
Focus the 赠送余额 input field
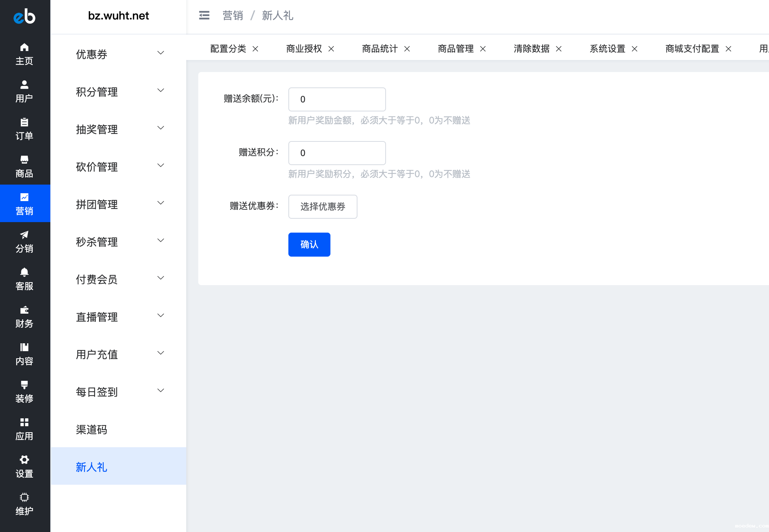coord(337,99)
